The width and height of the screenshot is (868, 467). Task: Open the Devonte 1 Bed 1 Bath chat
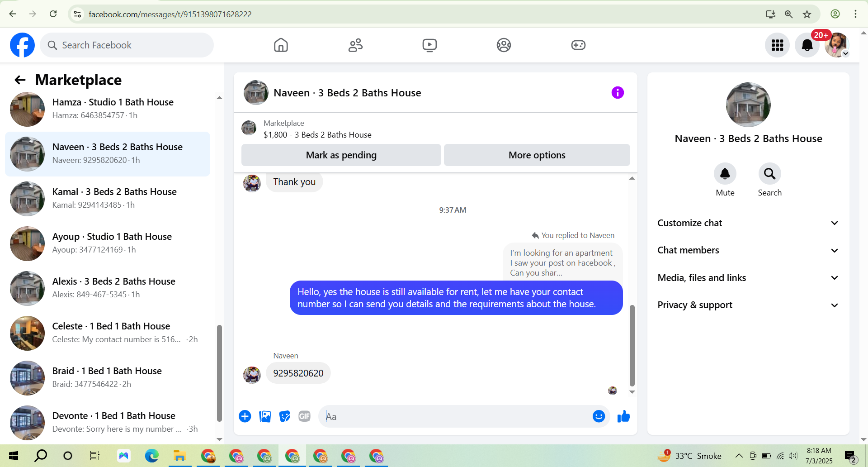108,423
